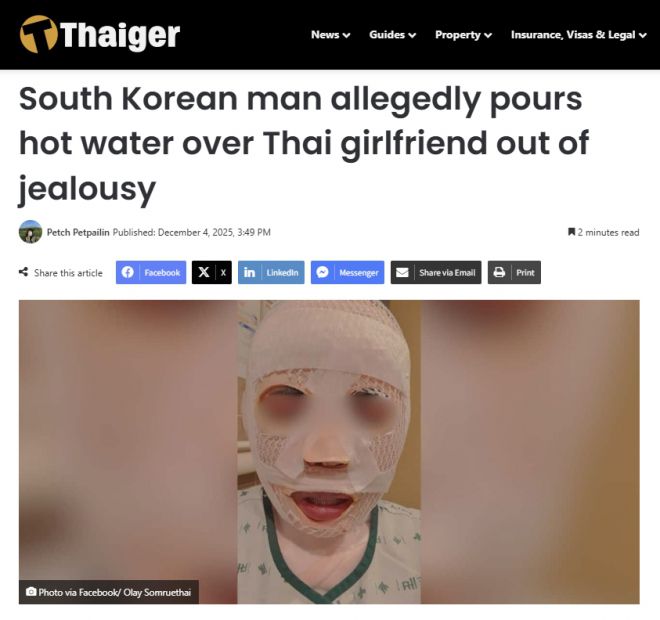Expand the Property dropdown chevron

(x=488, y=35)
